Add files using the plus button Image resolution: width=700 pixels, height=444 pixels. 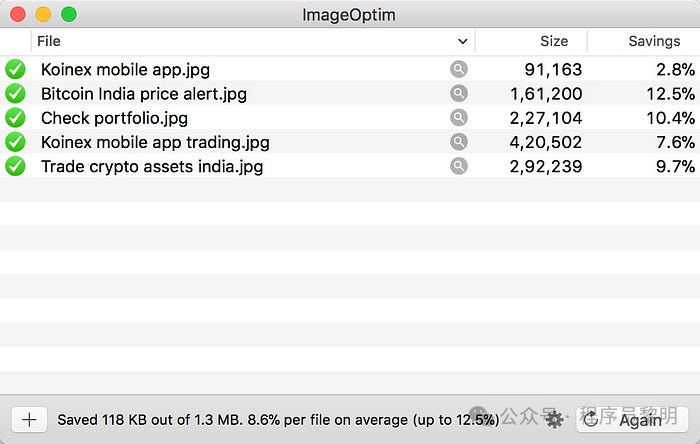pyautogui.click(x=30, y=420)
